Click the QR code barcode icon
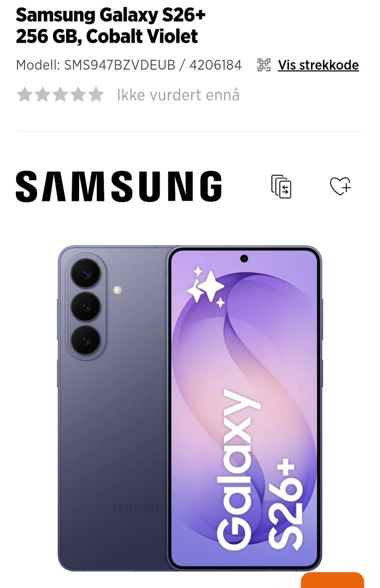Screen dimensions: 380x588 click(x=264, y=65)
